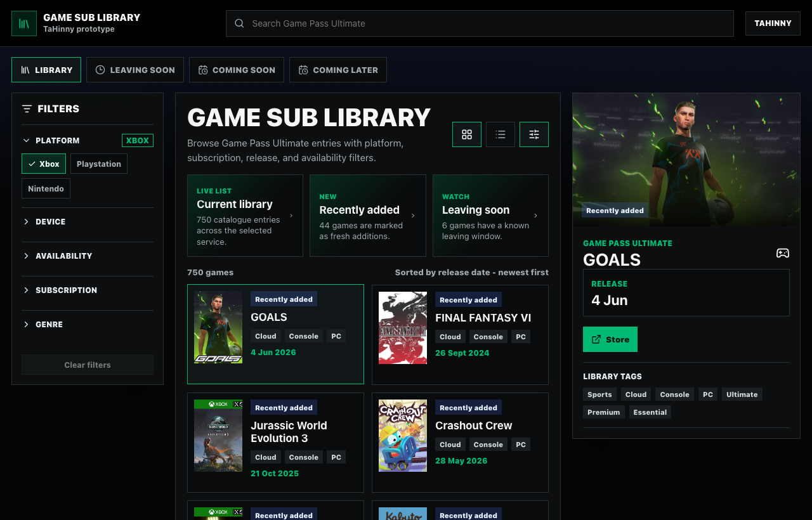812x520 pixels.
Task: Click the Jurassic World Evolution 3 title
Action: coord(289,432)
